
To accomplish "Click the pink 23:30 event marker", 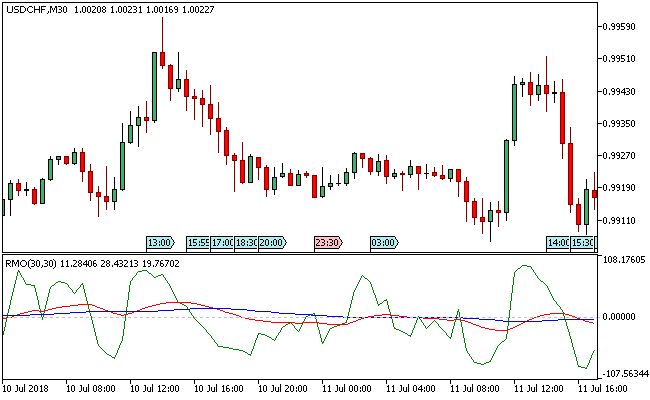I will pos(327,242).
